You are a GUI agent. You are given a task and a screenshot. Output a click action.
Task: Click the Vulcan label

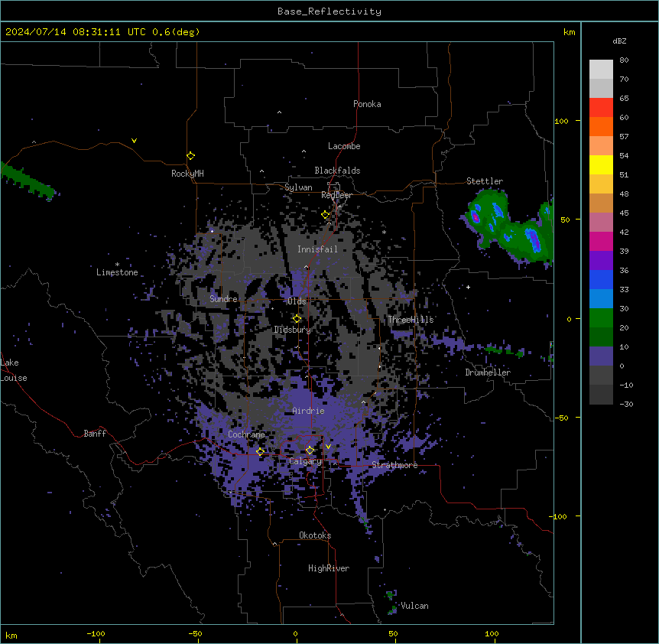tap(414, 606)
